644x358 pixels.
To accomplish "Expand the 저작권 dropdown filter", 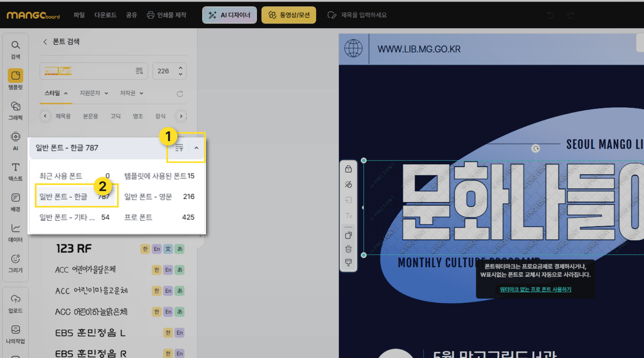I will tap(131, 93).
